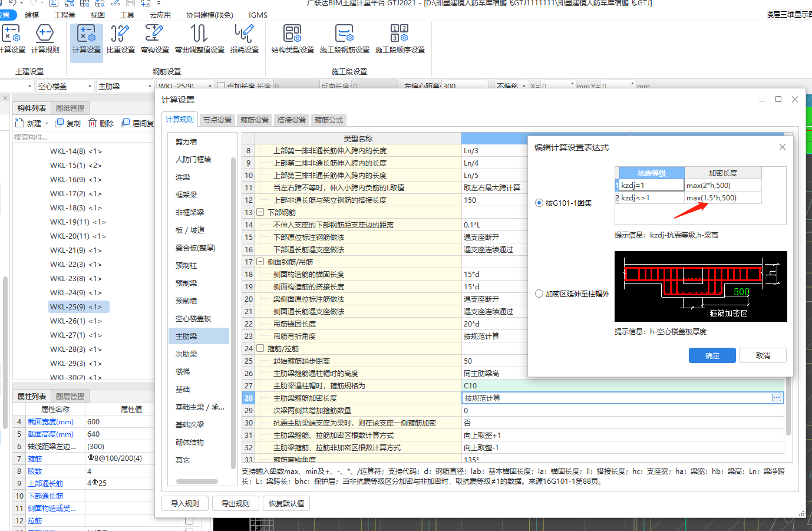
Task: Click the 截面宽度(mm) property link
Action: click(51, 422)
